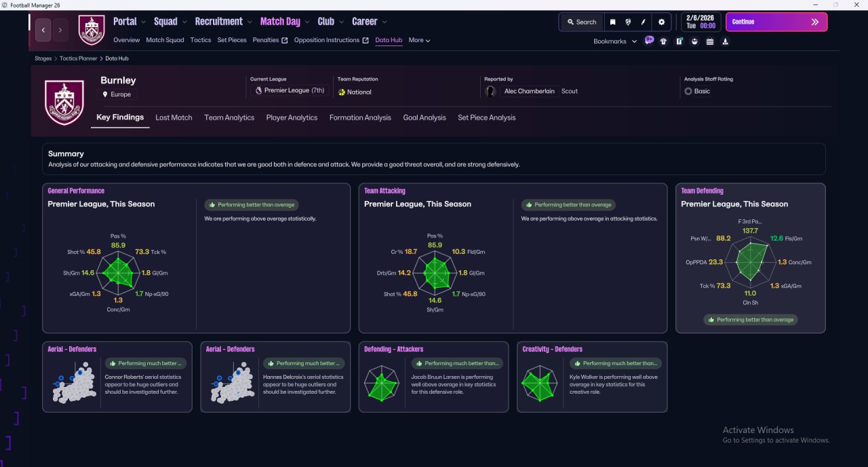Screen dimensions: 868x467
Task: Go forward with the right arrow navigation button
Action: click(60, 30)
